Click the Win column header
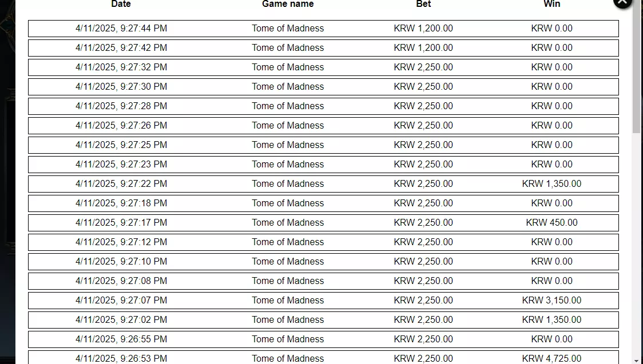Screen dimensions: 643x364 [x=551, y=4]
